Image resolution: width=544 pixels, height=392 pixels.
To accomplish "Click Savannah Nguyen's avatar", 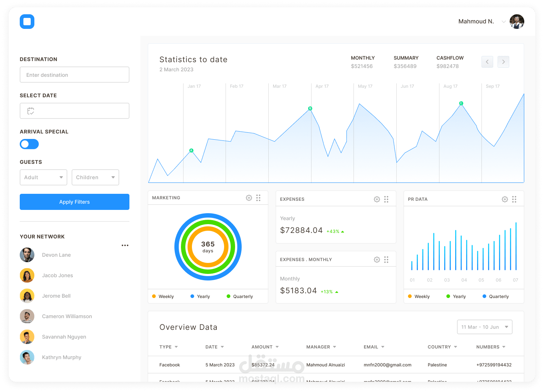I will [27, 337].
